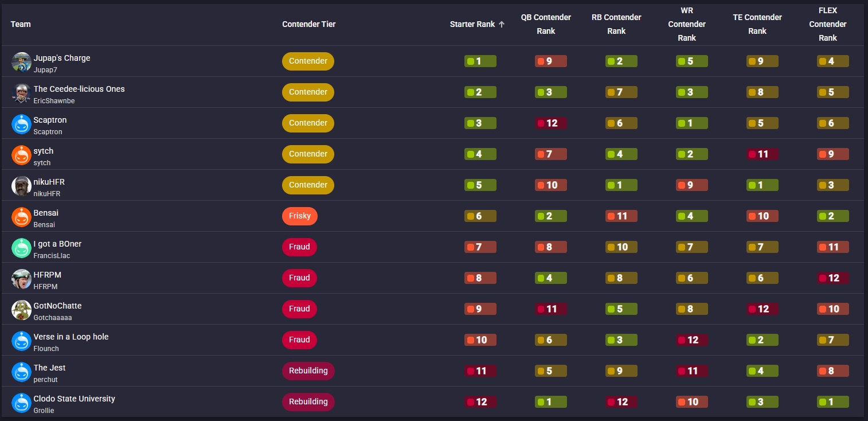This screenshot has width=868, height=421.
Task: Click the Scaptron robot avatar
Action: pyautogui.click(x=22, y=124)
